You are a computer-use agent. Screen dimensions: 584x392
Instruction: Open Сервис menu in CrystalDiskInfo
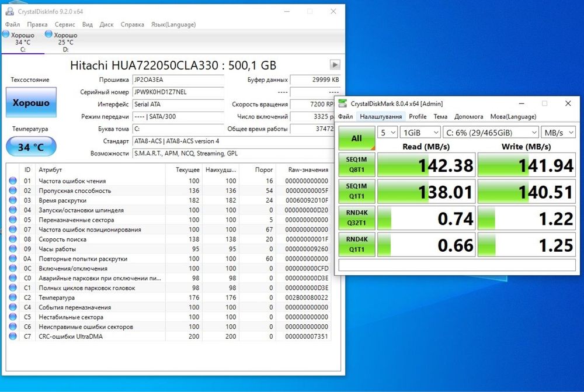65,24
